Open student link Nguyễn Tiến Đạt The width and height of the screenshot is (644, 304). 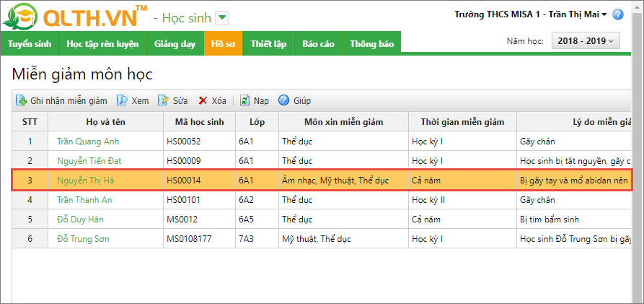point(89,161)
